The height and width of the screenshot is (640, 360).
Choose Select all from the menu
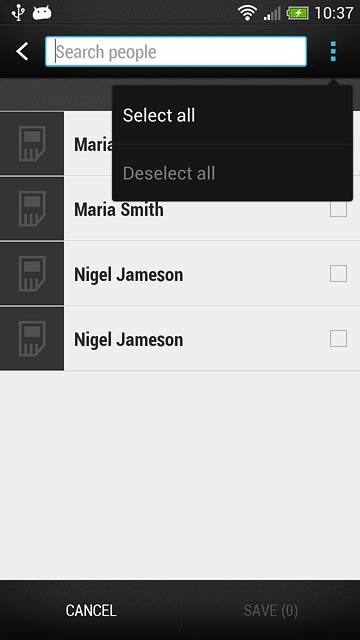click(x=232, y=115)
